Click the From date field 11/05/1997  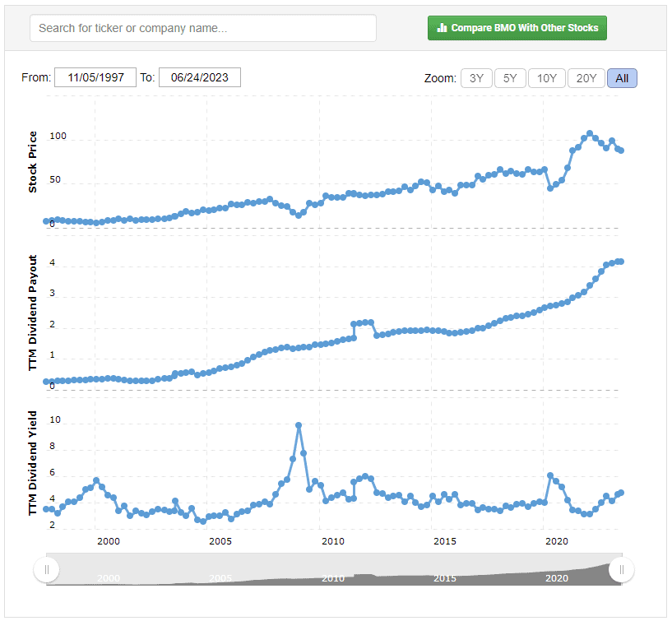point(95,77)
